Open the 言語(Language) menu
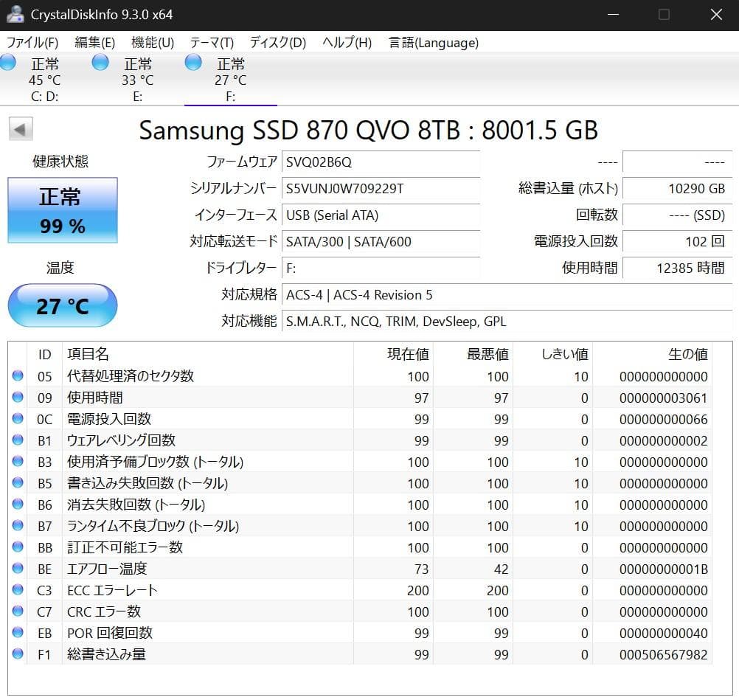The width and height of the screenshot is (739, 700). click(x=434, y=43)
